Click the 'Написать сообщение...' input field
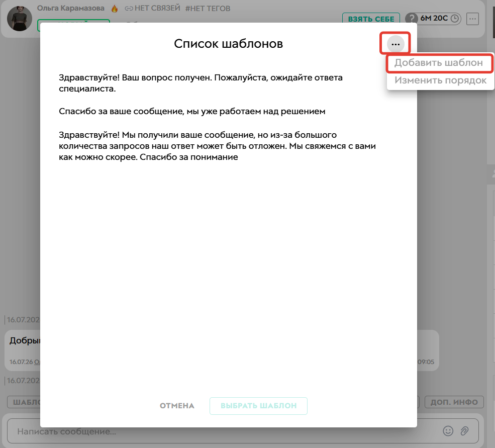The image size is (495, 448). 221,431
